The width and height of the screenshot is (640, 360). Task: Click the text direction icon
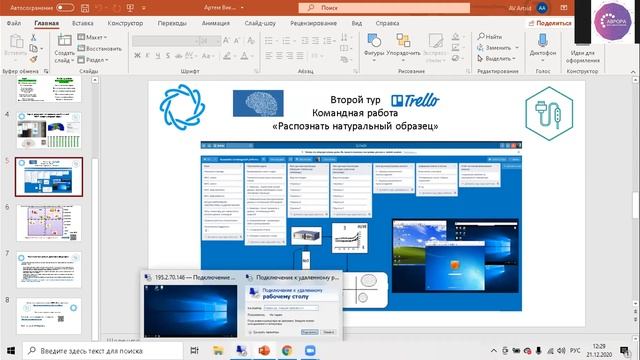345,38
